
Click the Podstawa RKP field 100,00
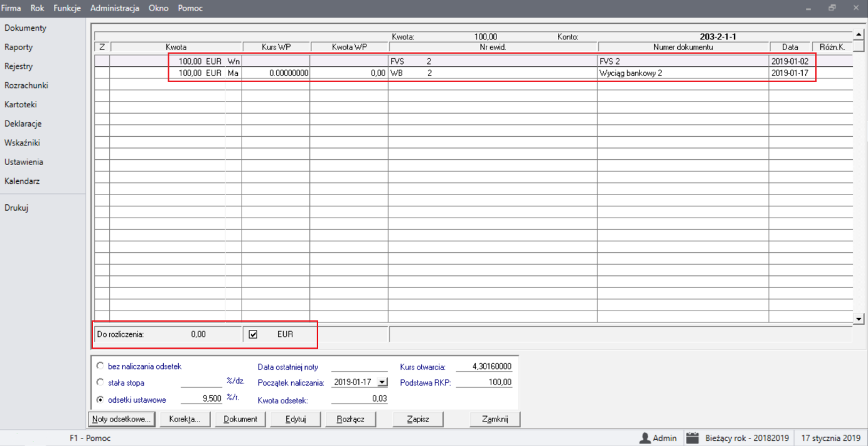point(485,383)
